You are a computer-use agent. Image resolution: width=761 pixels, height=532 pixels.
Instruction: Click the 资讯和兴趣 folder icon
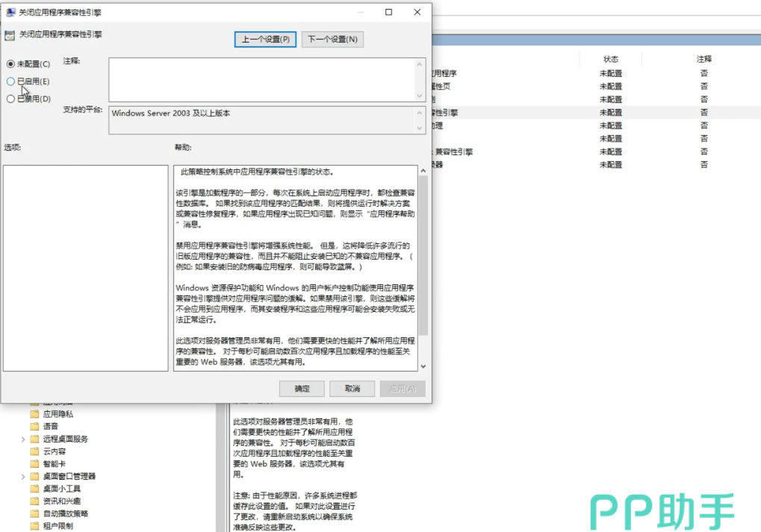pyautogui.click(x=34, y=501)
